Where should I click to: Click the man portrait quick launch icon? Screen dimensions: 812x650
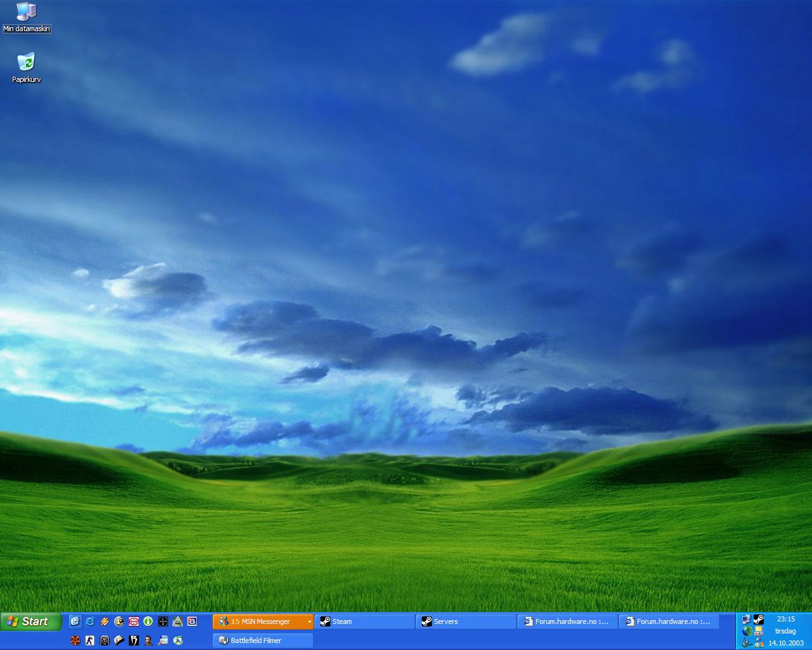pos(148,640)
